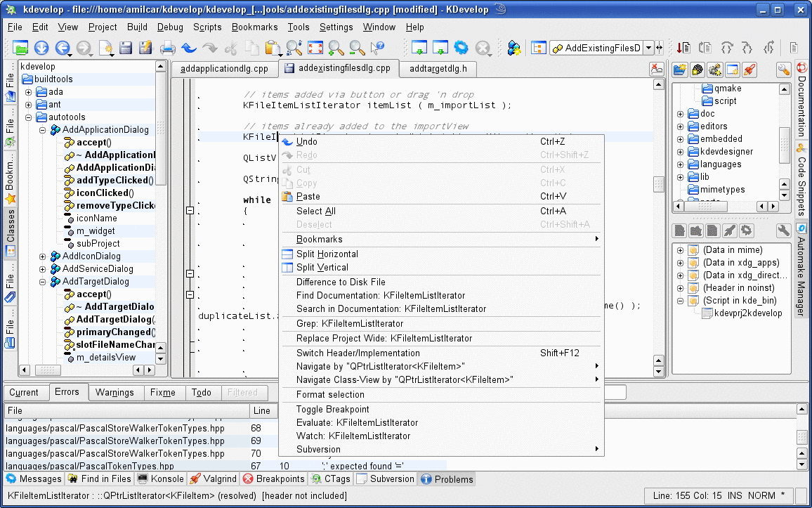Collapse the AddApplicationDialog class node
Viewport: 812px width, 508px height.
tap(43, 130)
